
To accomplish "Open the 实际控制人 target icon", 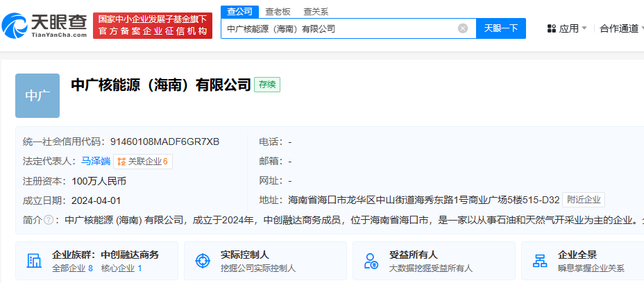I will (x=203, y=261).
